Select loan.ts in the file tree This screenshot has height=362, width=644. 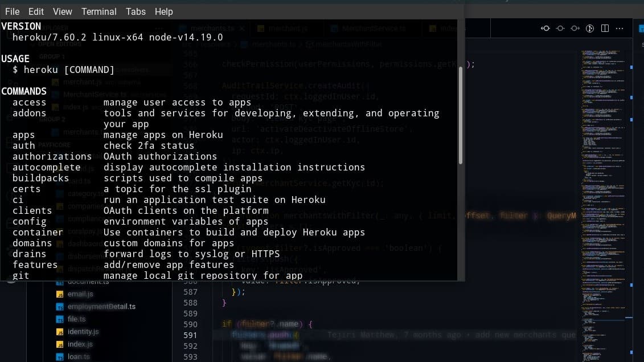click(78, 357)
